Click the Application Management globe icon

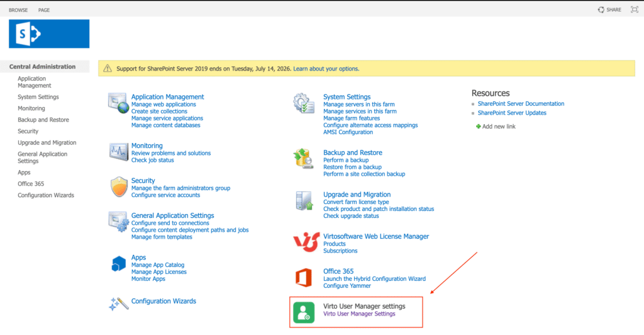click(118, 103)
